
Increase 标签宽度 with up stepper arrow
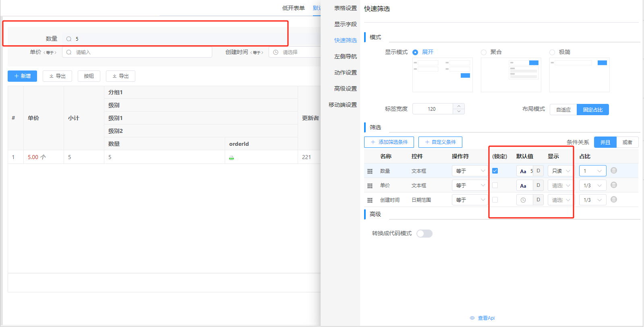click(x=459, y=106)
